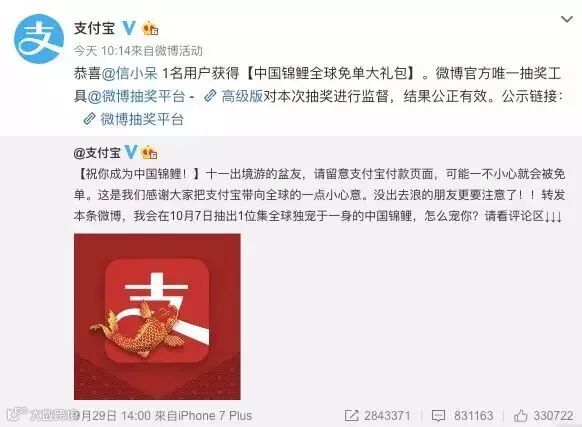Open the post options chevron menu
Image resolution: width=582 pixels, height=427 pixels.
pos(567,19)
